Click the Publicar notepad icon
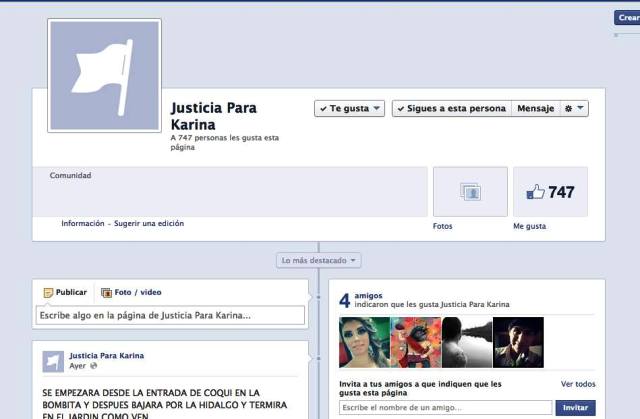The height and width of the screenshot is (419, 640). pos(48,293)
